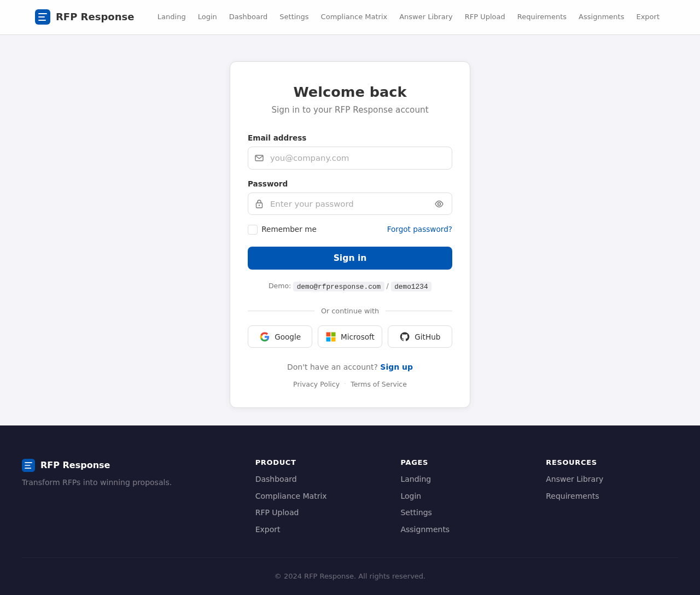The image size is (700, 595).
Task: Select Assignments in top navigation
Action: coord(602,17)
